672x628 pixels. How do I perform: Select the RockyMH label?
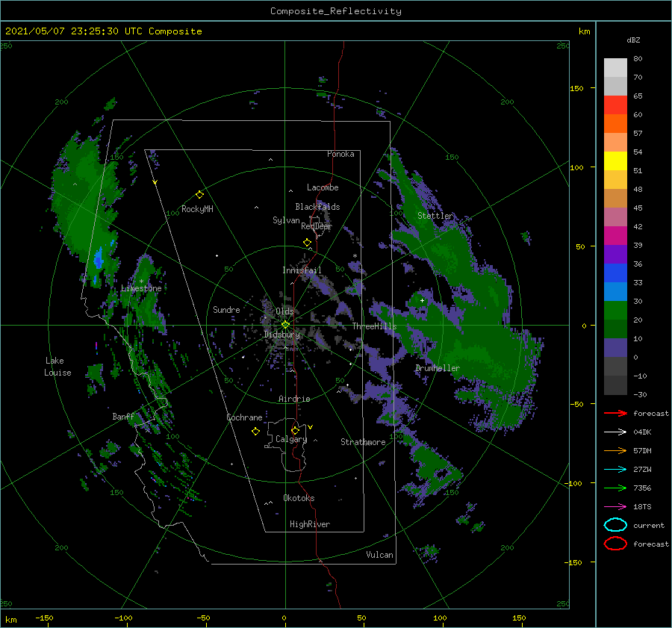[x=197, y=209]
